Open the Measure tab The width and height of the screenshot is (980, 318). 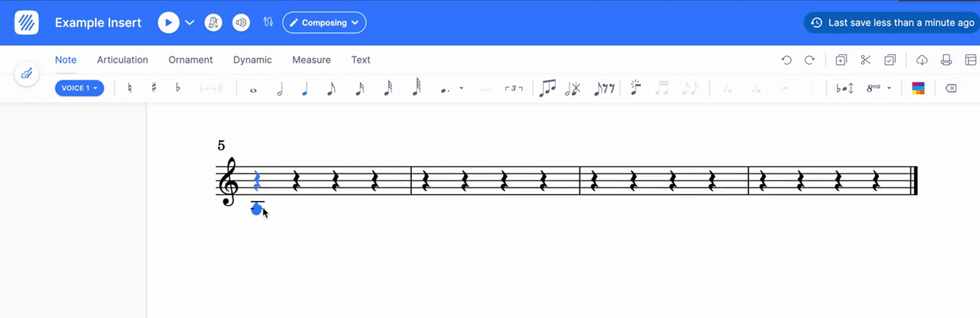tap(311, 60)
